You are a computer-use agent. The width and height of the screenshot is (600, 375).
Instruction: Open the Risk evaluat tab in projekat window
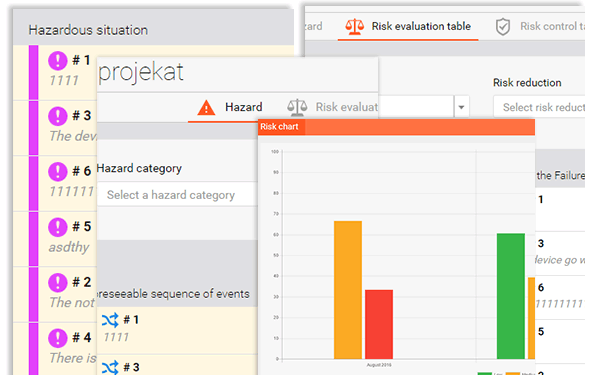click(333, 108)
